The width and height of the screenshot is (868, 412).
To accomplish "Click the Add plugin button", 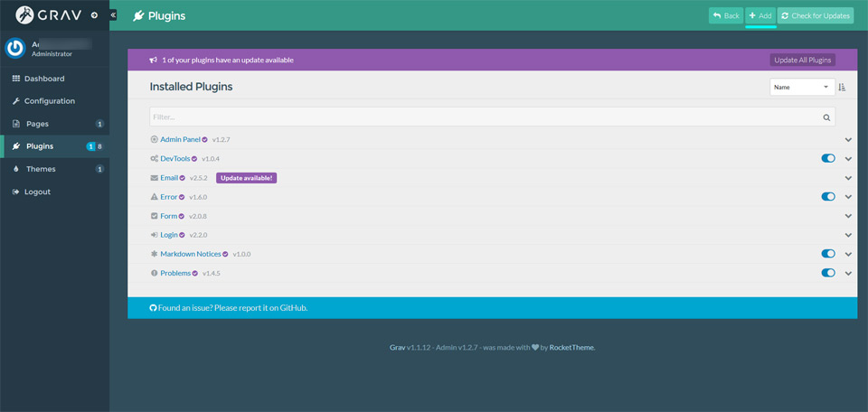I will coord(760,15).
